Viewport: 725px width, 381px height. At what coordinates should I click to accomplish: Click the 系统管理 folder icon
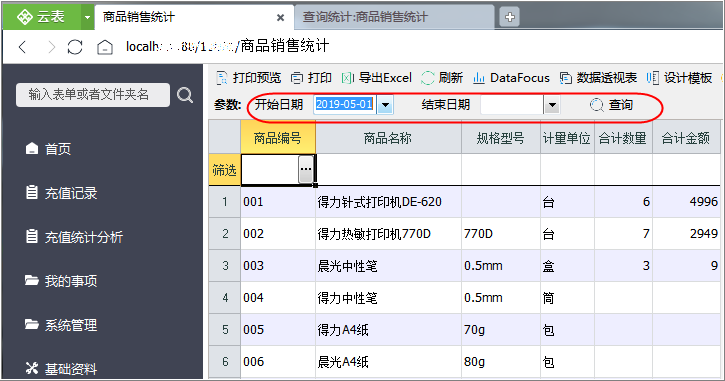click(x=32, y=324)
